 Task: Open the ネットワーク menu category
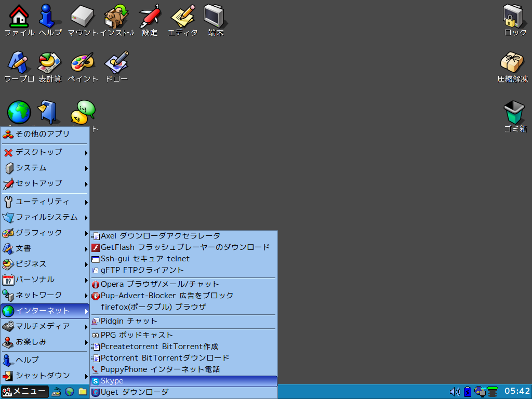click(45, 296)
